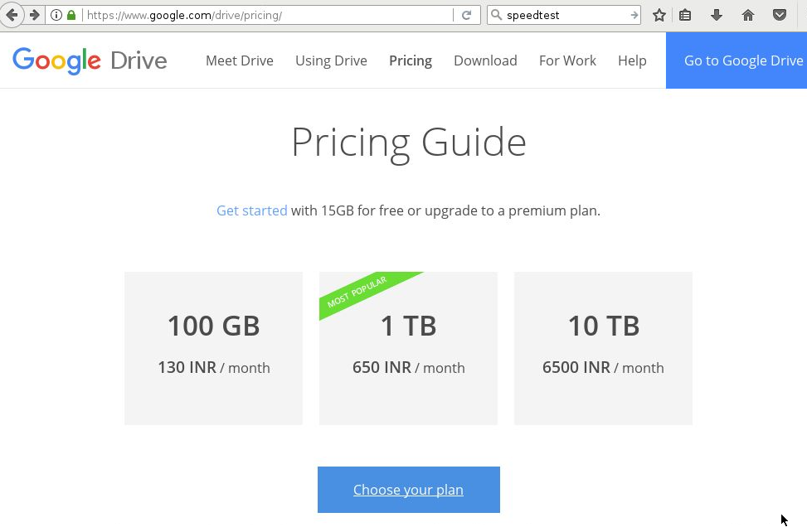This screenshot has width=807, height=532.
Task: Submit search with the go arrow
Action: pyautogui.click(x=634, y=16)
